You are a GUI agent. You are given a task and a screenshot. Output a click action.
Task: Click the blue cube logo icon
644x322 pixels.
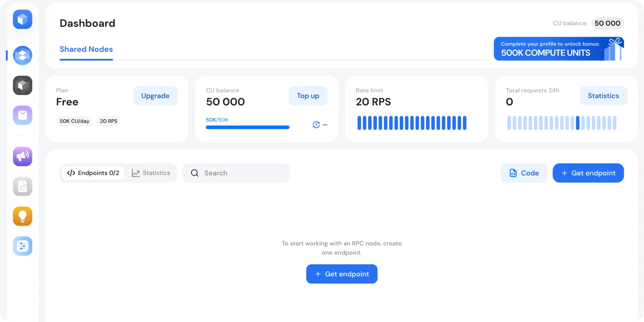coord(22,19)
